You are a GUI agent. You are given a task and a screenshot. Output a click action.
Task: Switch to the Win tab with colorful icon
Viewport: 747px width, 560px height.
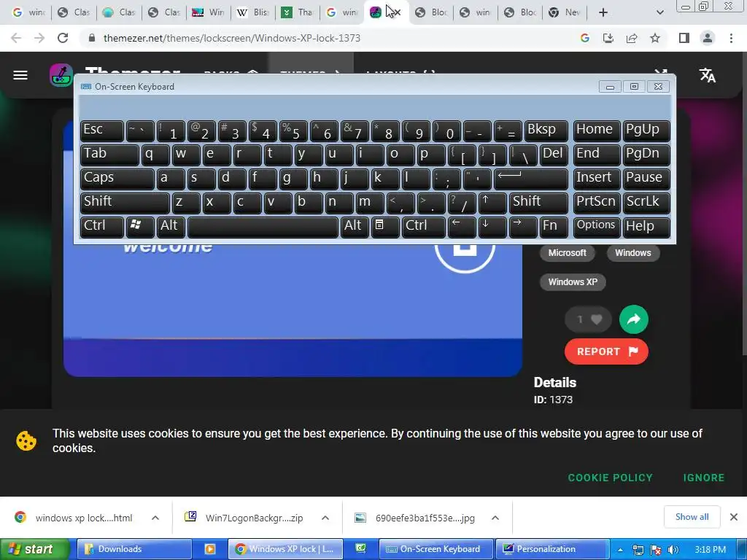tap(208, 12)
